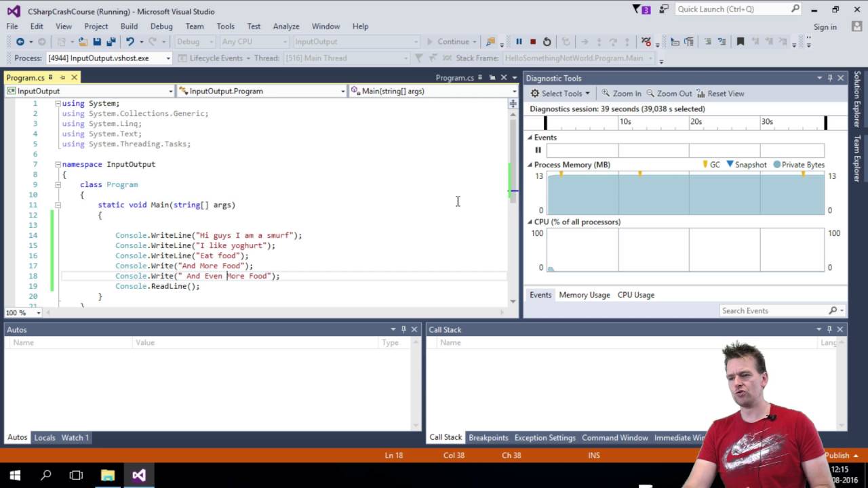Click the Toggle Bookmark icon
This screenshot has width=868, height=488.
741,41
